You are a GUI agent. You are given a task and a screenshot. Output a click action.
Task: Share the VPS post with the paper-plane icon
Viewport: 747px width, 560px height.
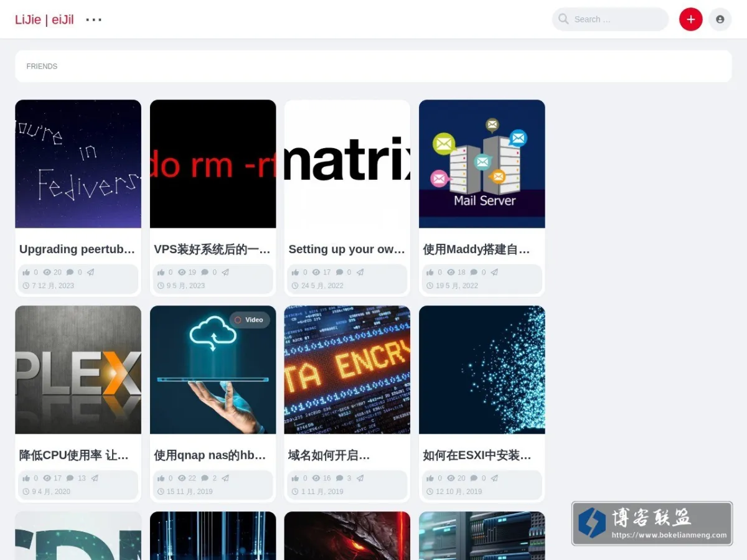pyautogui.click(x=225, y=273)
